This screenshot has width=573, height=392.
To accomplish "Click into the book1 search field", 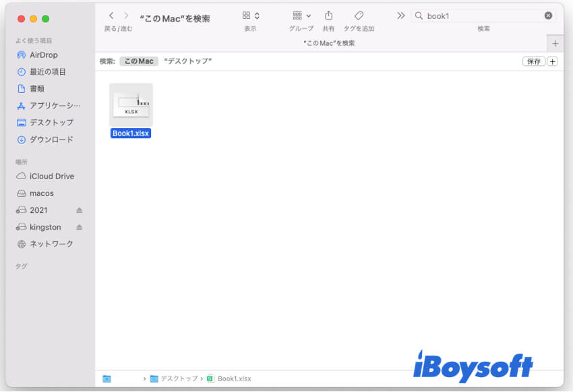I will pyautogui.click(x=482, y=15).
